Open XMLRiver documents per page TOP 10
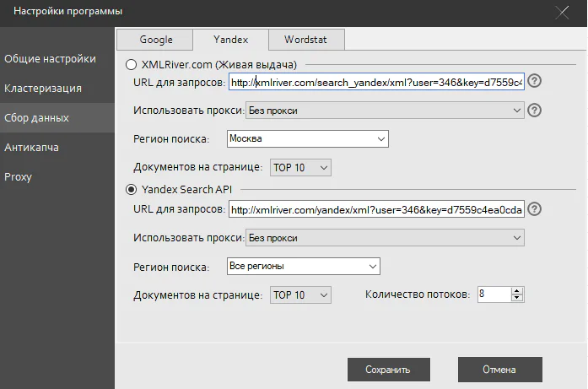 (300, 168)
